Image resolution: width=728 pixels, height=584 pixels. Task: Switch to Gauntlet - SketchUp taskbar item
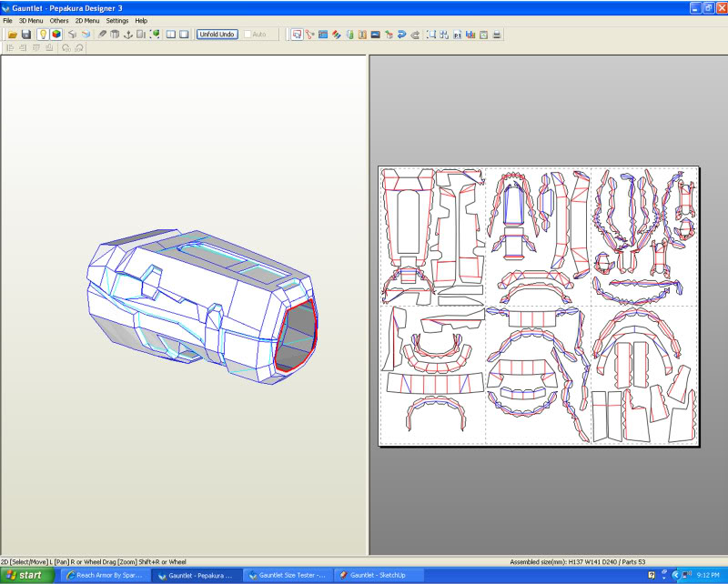click(379, 575)
